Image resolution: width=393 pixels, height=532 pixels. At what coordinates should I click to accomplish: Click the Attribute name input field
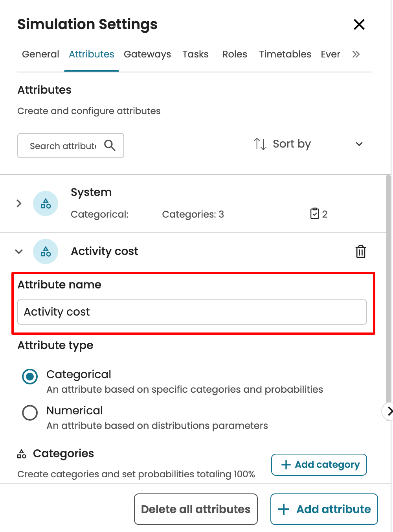pos(192,312)
